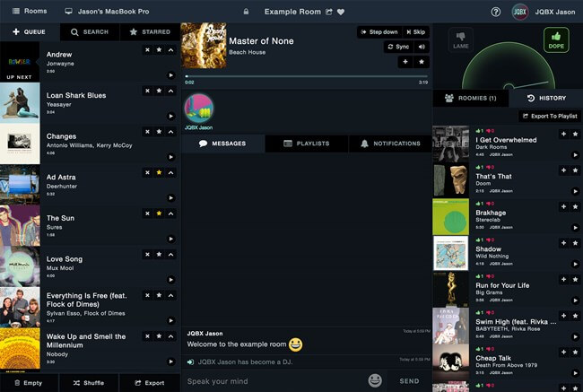Switch to the Search tab

[90, 32]
